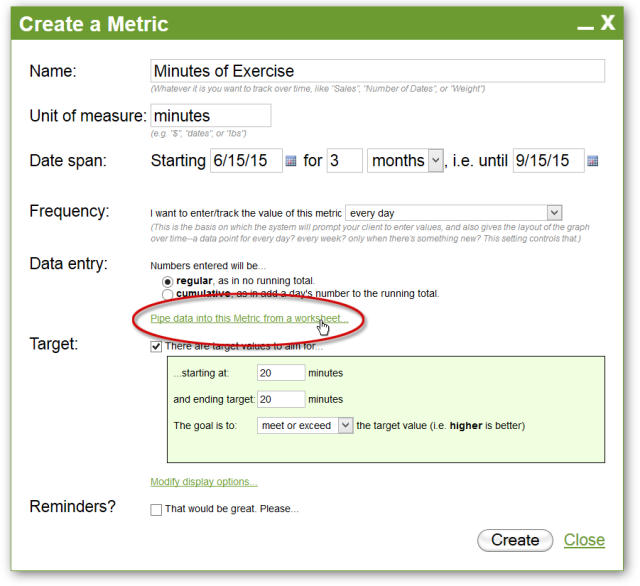
Task: Click the Target label text
Action: click(x=53, y=344)
